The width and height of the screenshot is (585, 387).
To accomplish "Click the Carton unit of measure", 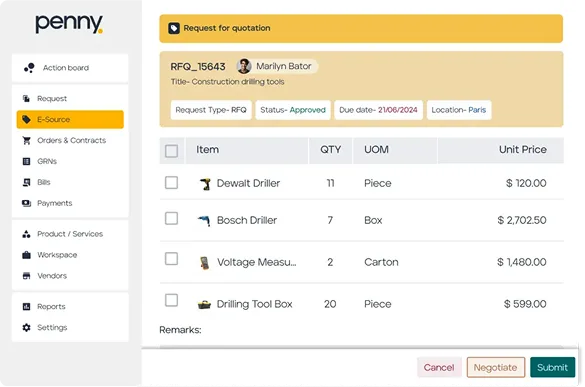I will click(381, 262).
